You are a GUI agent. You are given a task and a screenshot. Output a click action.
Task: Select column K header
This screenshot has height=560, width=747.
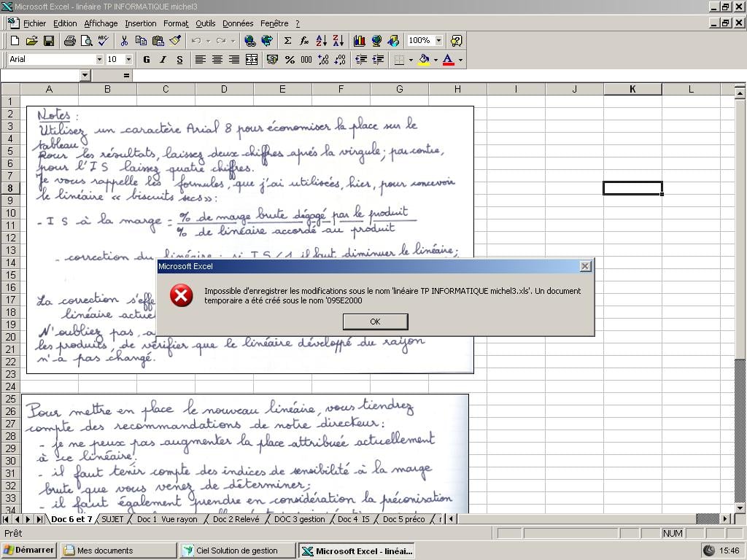(x=632, y=89)
